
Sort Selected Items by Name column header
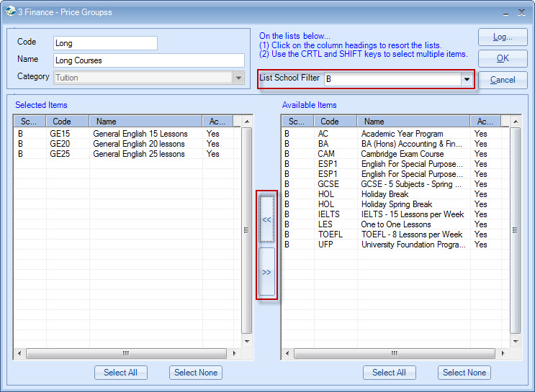pos(144,122)
